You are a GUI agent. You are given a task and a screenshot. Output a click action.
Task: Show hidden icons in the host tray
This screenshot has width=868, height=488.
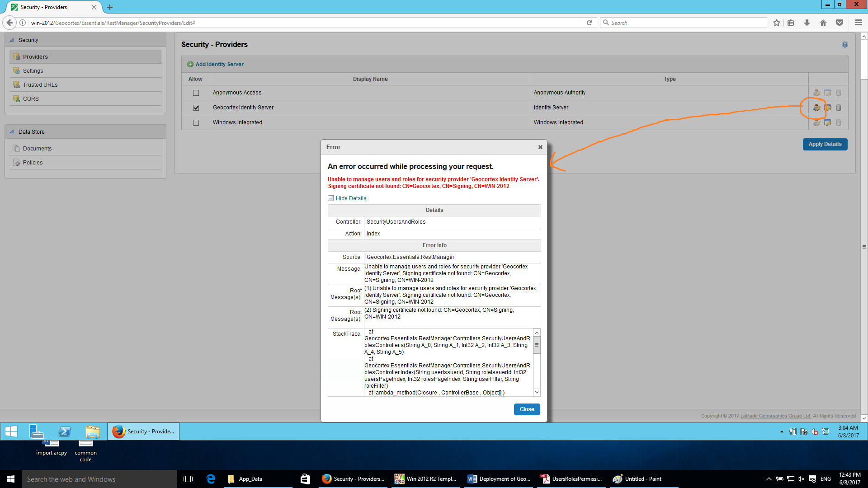pos(769,479)
